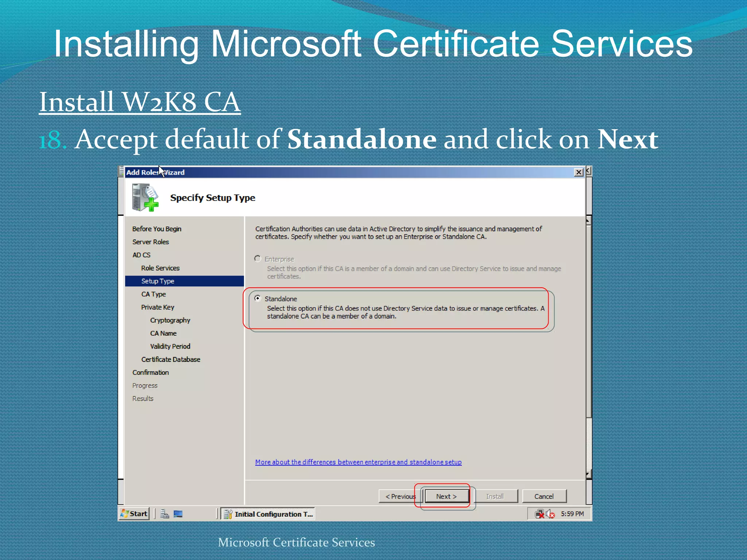This screenshot has width=747, height=560.
Task: Click scrollbar up arrow in background window
Action: [x=588, y=221]
